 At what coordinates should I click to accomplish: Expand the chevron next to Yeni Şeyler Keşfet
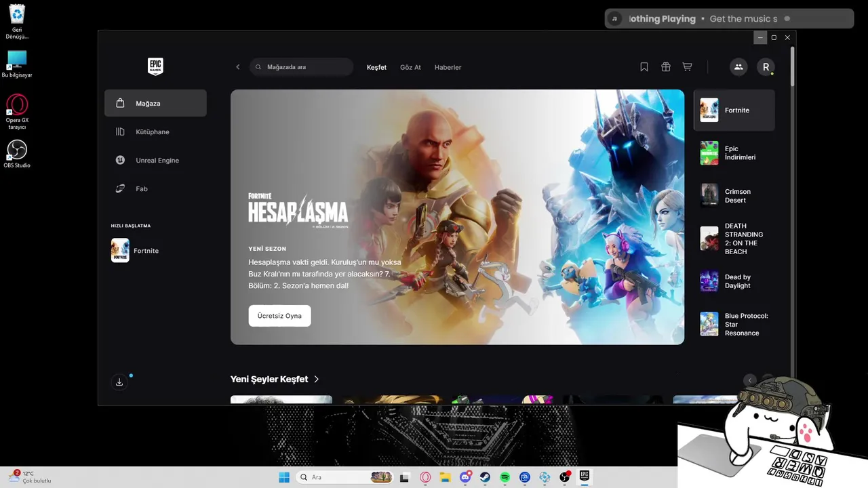[317, 379]
